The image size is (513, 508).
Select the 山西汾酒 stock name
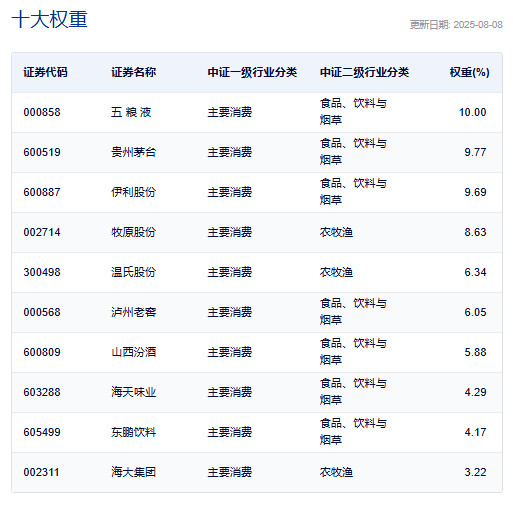pos(133,352)
